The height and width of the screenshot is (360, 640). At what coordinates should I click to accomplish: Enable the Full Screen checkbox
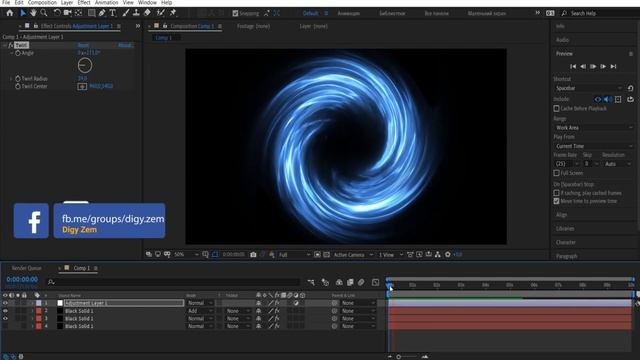pyautogui.click(x=556, y=173)
